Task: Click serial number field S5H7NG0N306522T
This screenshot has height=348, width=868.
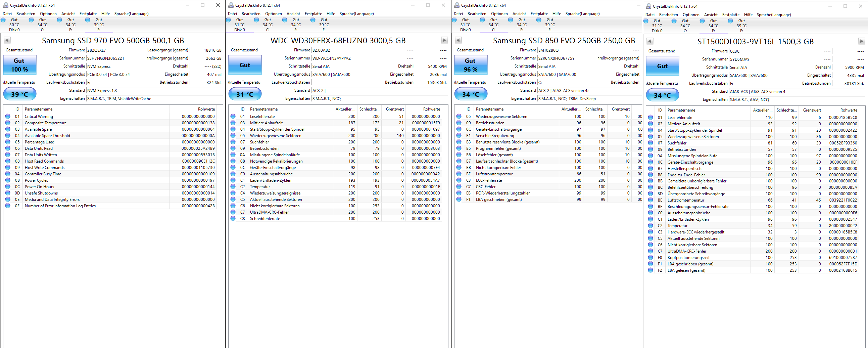Action: (116, 58)
